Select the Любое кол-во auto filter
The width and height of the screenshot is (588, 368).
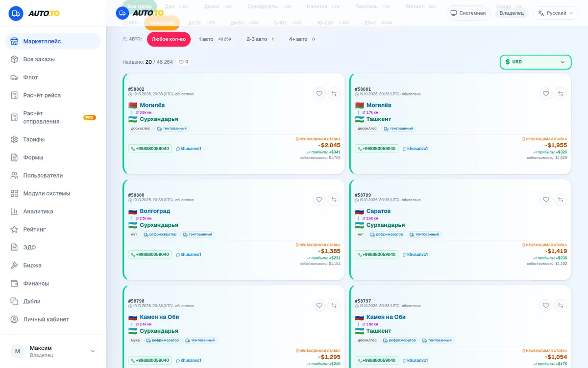pos(169,39)
